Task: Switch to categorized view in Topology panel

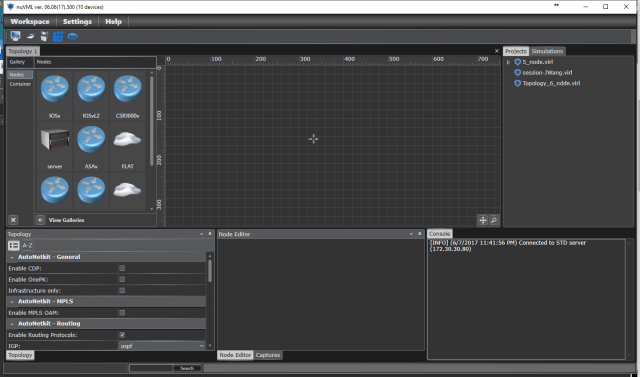Action: click(x=13, y=245)
